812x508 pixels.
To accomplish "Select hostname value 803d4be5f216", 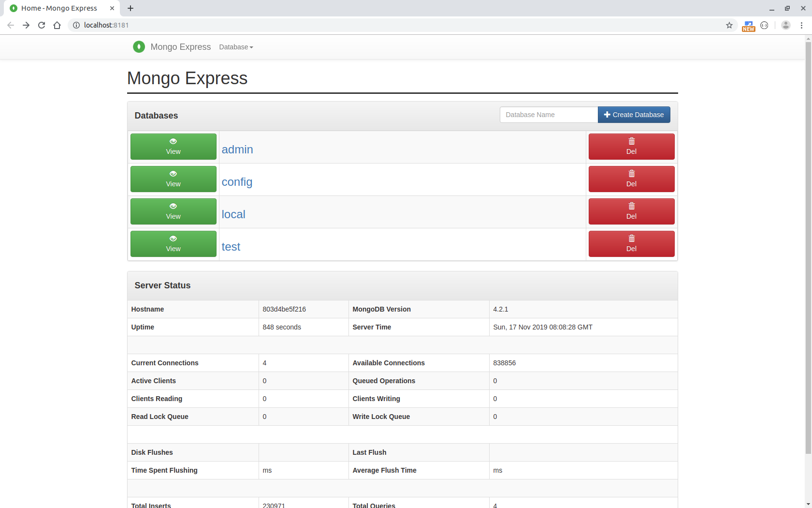I will 284,309.
